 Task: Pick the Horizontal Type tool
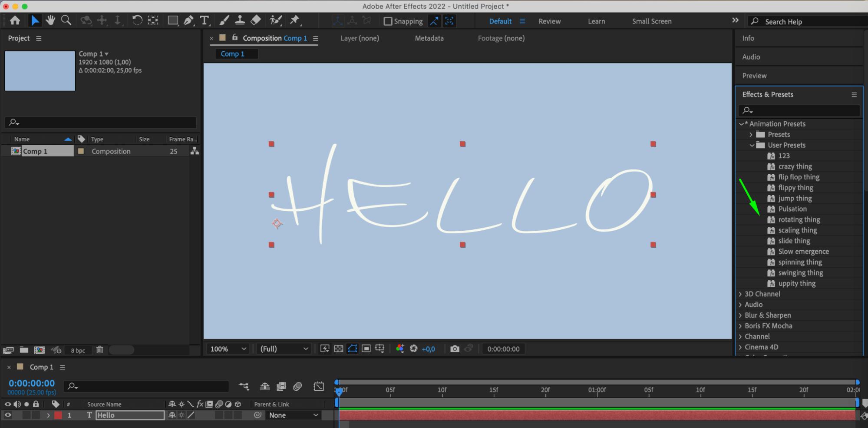click(x=204, y=20)
